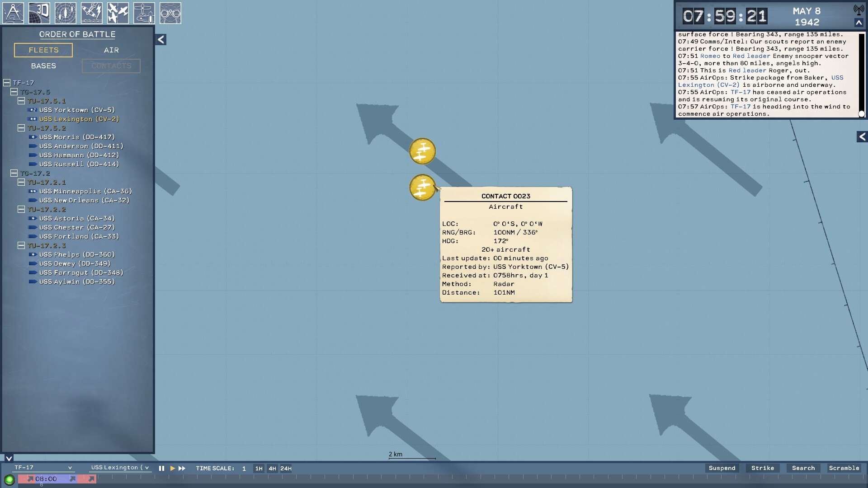The height and width of the screenshot is (488, 868).
Task: Switch to the BASES tab
Action: pos(43,66)
